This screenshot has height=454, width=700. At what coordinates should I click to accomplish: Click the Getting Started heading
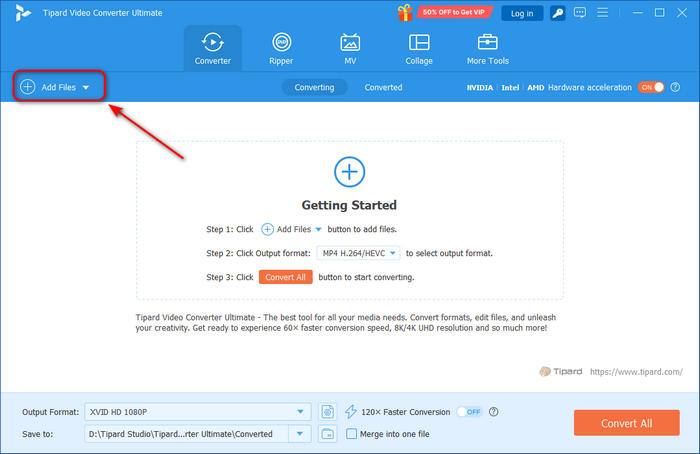[x=349, y=205]
